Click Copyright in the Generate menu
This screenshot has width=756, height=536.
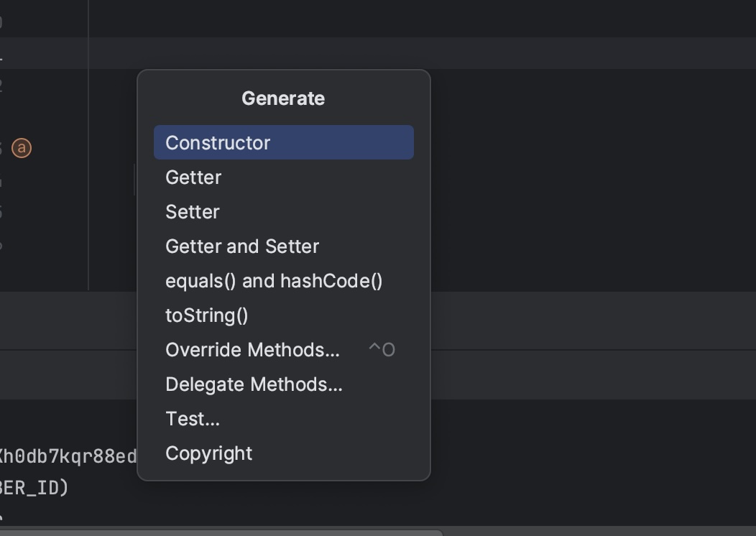[x=208, y=453]
